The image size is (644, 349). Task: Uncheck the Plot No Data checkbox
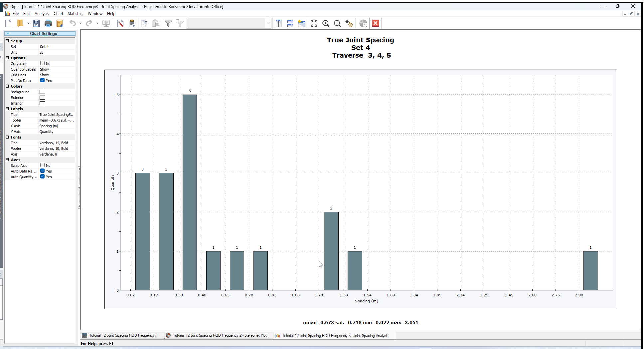pyautogui.click(x=43, y=80)
